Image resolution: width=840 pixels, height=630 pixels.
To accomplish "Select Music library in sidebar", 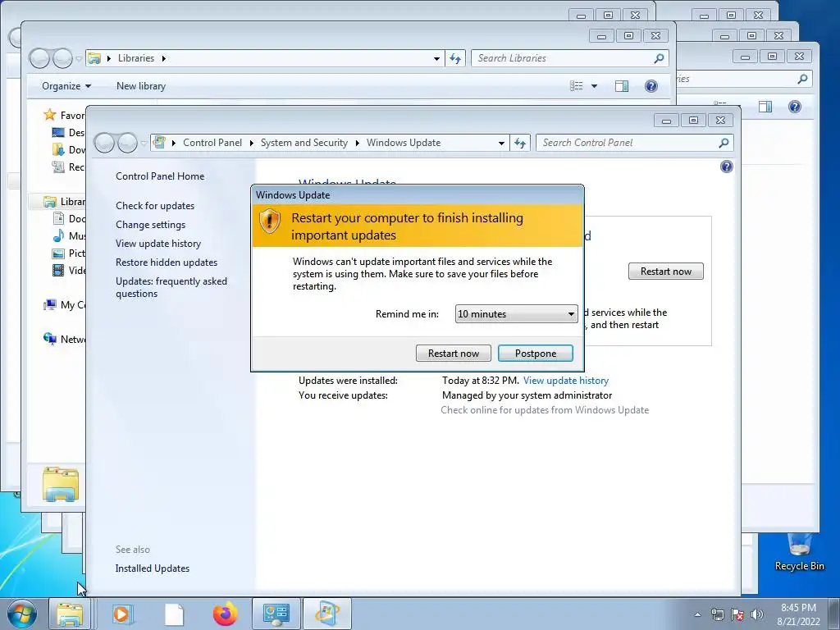I will (x=69, y=235).
